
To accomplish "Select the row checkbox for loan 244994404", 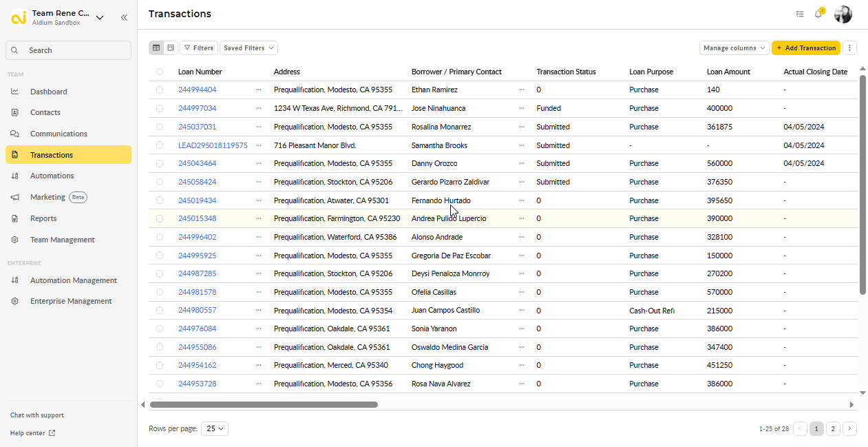I will pyautogui.click(x=160, y=90).
